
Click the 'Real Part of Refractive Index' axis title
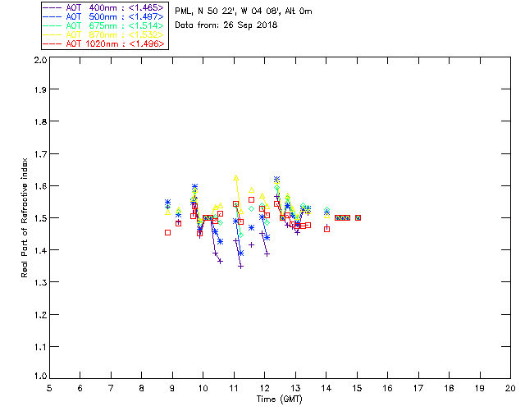click(24, 217)
